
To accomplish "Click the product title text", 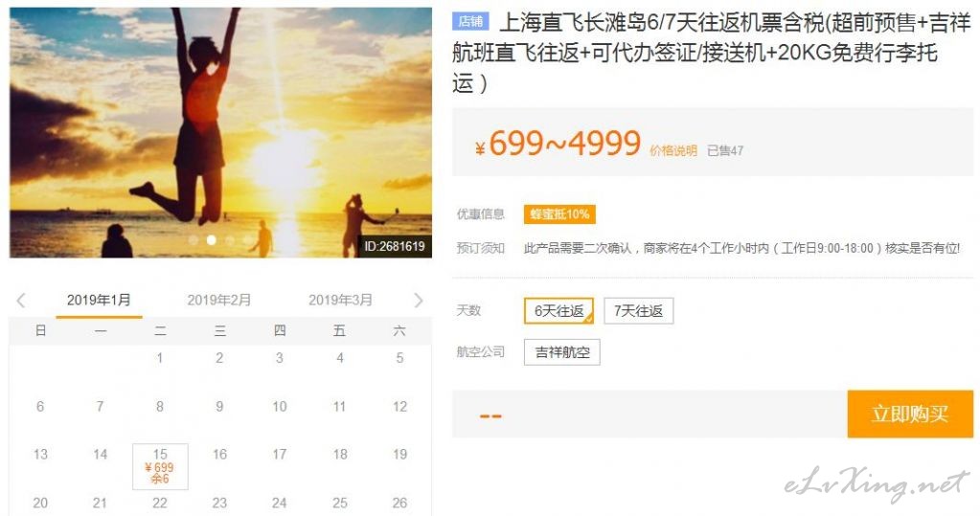I will 711,53.
